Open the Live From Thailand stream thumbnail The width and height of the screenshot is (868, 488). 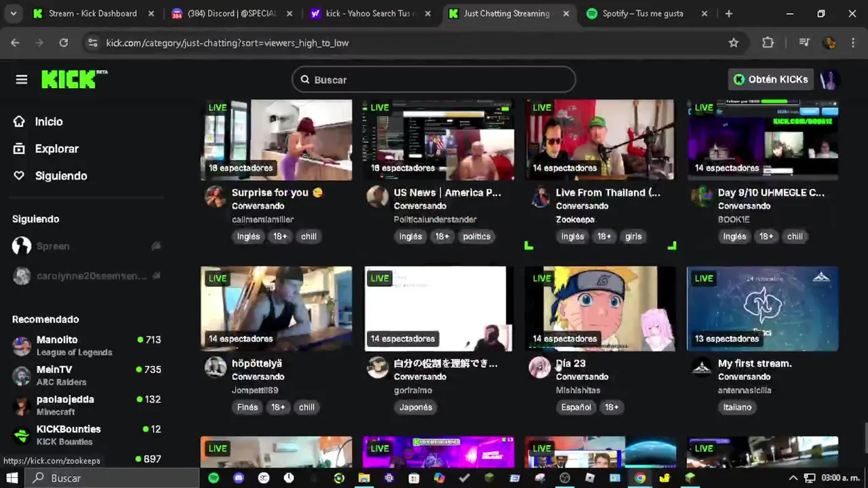600,140
